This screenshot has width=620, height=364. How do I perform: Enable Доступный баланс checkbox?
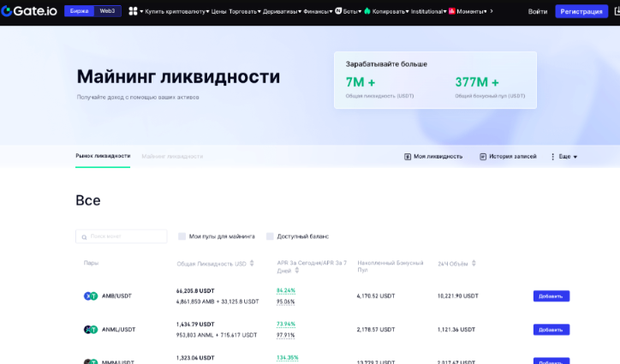click(270, 236)
